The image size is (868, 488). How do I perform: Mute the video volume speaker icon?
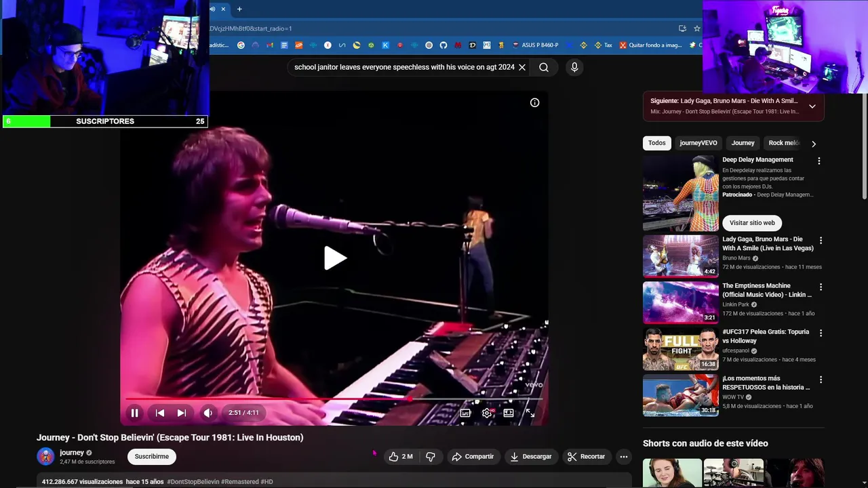point(208,413)
